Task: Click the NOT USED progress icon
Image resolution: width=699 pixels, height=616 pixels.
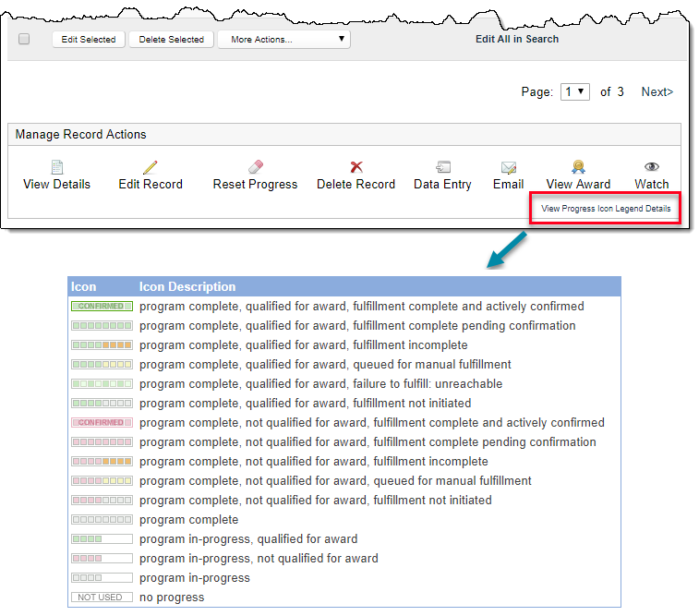Action: coord(102,598)
